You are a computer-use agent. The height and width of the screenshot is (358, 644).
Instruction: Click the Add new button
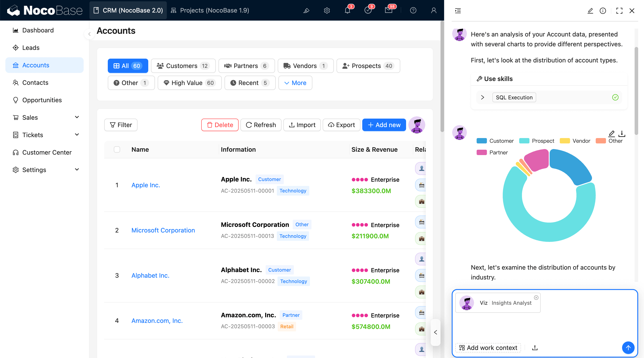384,125
